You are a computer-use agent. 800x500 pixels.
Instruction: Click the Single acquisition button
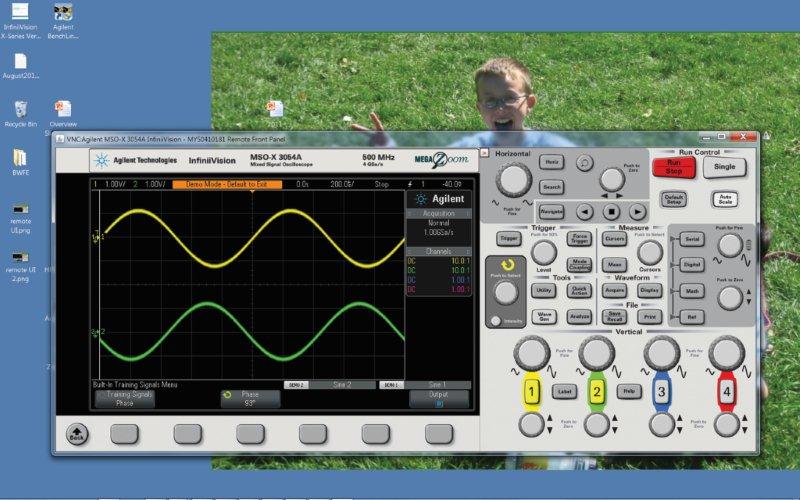pos(724,167)
